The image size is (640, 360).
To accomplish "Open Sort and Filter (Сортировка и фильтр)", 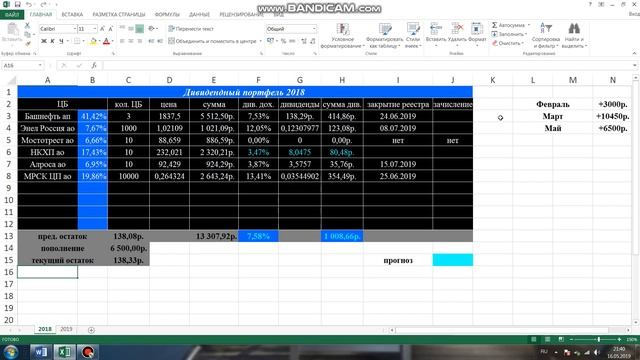I will [546, 36].
